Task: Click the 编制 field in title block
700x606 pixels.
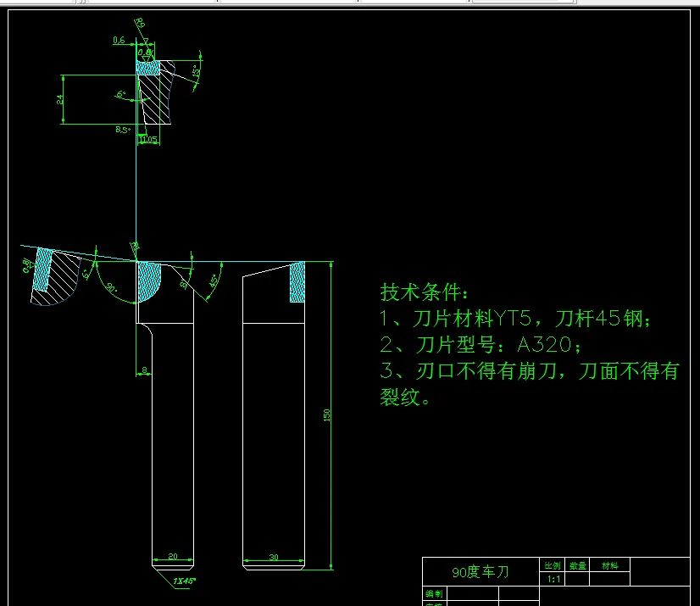Action: coord(435,592)
